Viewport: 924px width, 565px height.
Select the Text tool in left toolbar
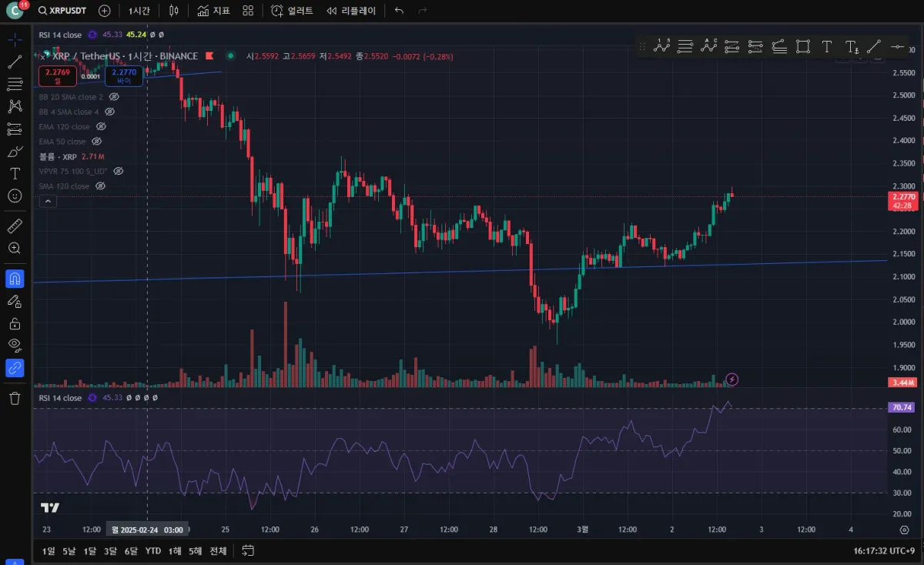(15, 173)
